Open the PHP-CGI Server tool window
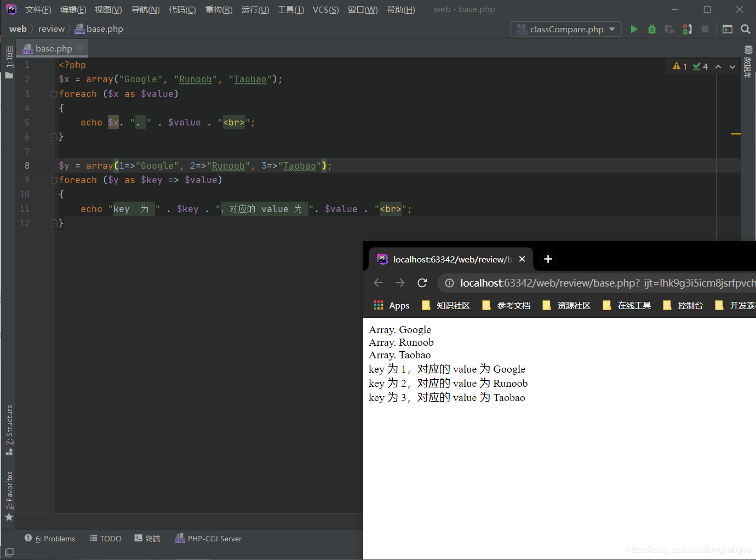This screenshot has width=756, height=560. tap(208, 539)
